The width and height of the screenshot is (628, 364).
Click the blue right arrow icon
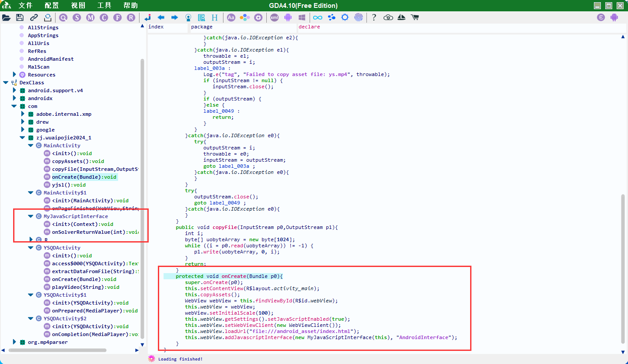coord(174,17)
